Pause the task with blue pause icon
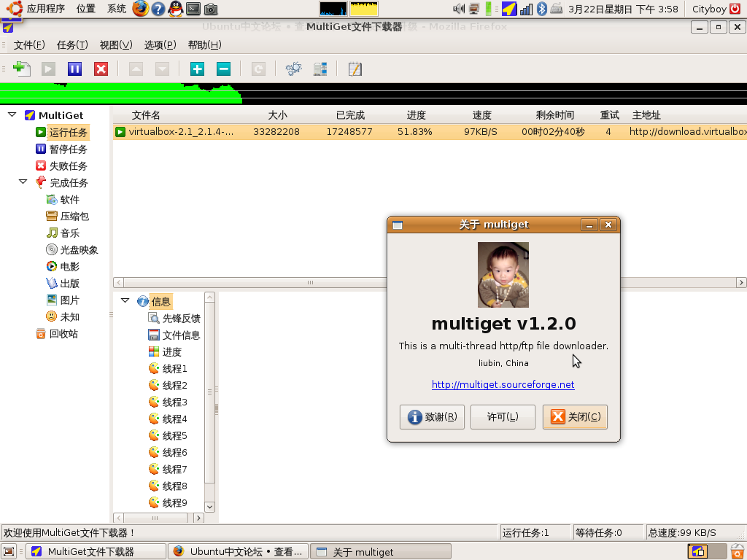Viewport: 747px width, 560px height. [74, 69]
